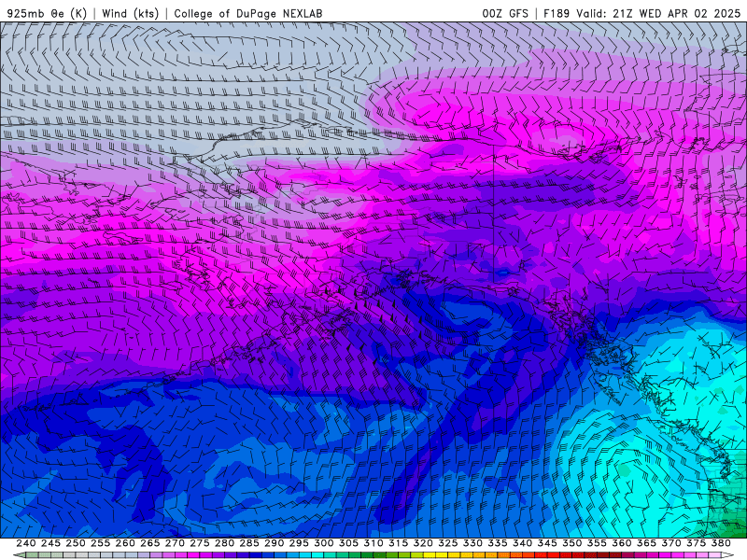Click the cyan swatch below 300

pyautogui.click(x=317, y=555)
